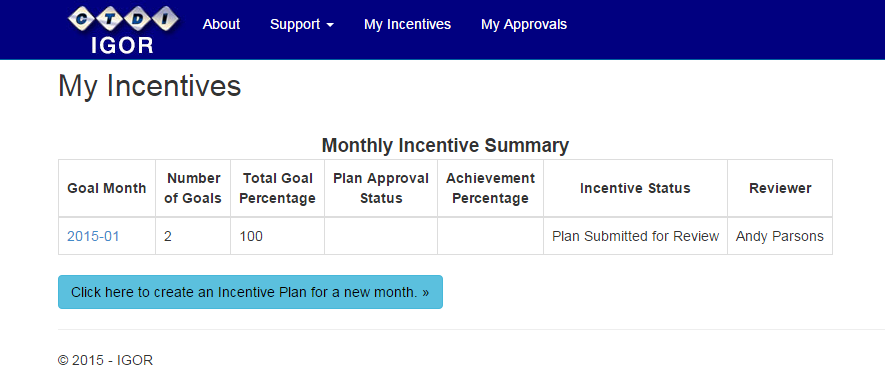This screenshot has width=885, height=382.
Task: Click the CTDI IGOR logo
Action: [122, 29]
